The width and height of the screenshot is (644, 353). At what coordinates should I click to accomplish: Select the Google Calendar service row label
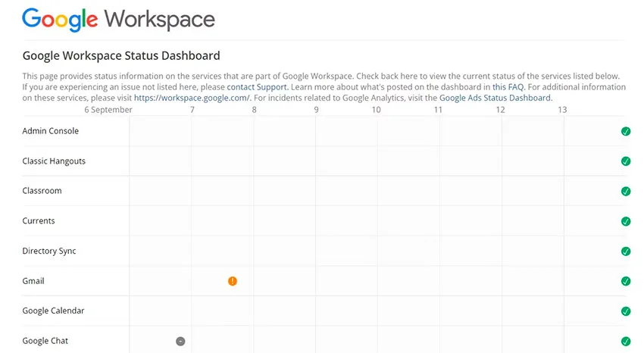[x=53, y=311]
